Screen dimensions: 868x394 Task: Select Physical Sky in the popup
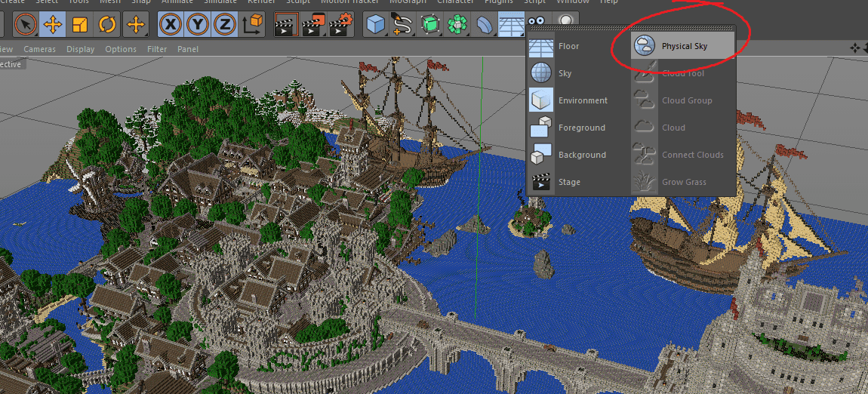(682, 46)
